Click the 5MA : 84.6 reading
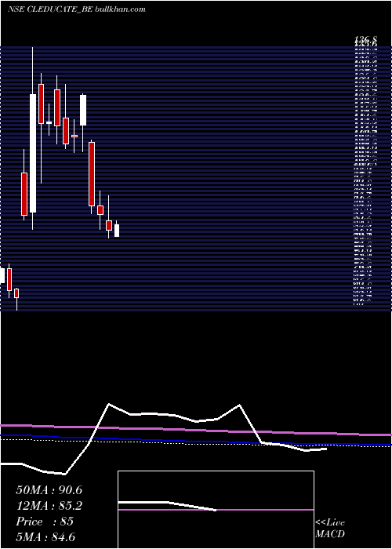This screenshot has width=392, height=549. [x=45, y=537]
